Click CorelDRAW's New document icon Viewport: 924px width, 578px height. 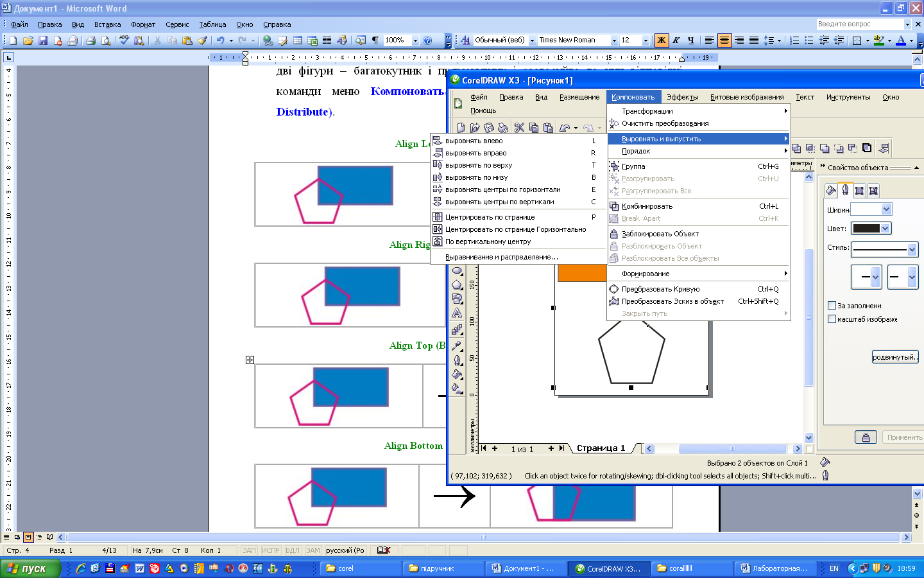coord(461,128)
